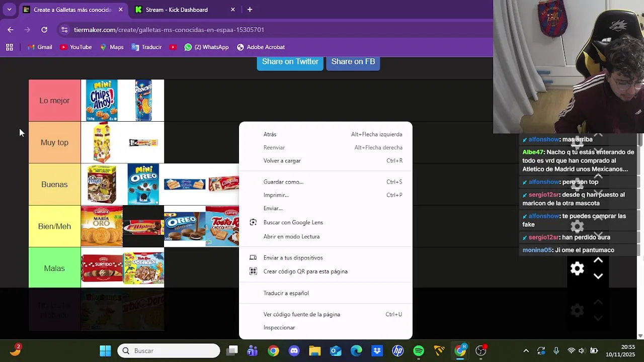The width and height of the screenshot is (644, 362).
Task: Choose Inspeccionar in the context menu
Action: tap(326, 328)
